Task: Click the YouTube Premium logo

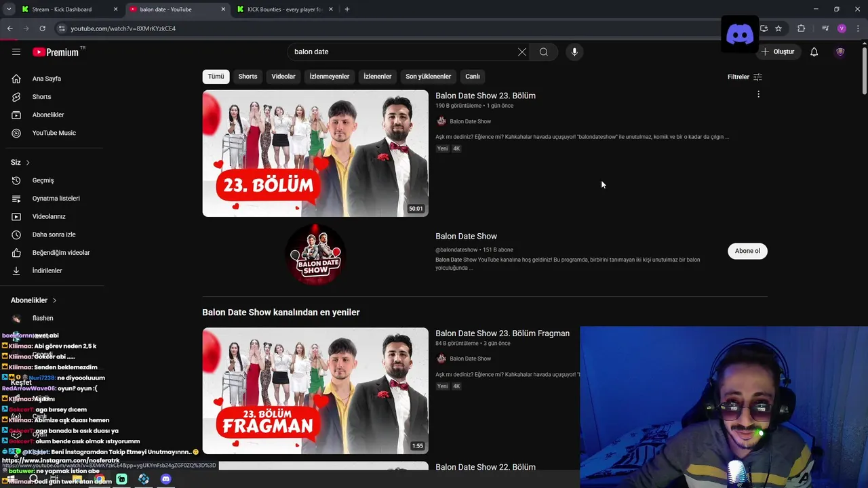Action: point(56,52)
